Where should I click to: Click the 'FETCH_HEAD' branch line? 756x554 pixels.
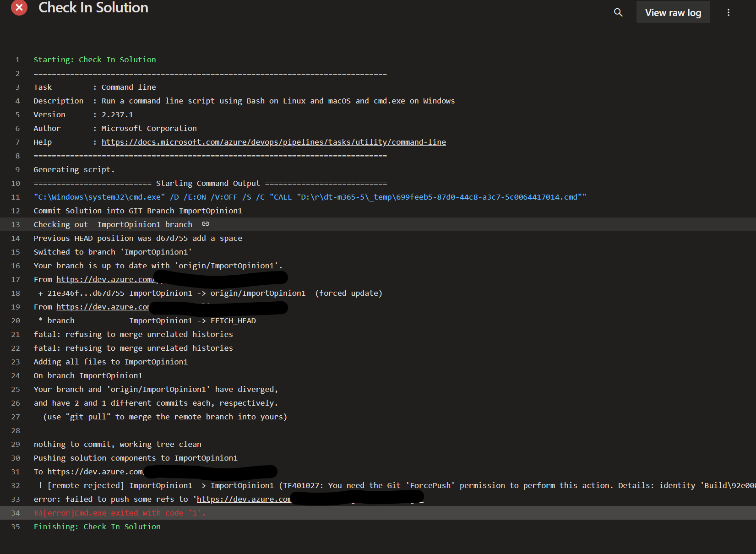[x=147, y=320]
